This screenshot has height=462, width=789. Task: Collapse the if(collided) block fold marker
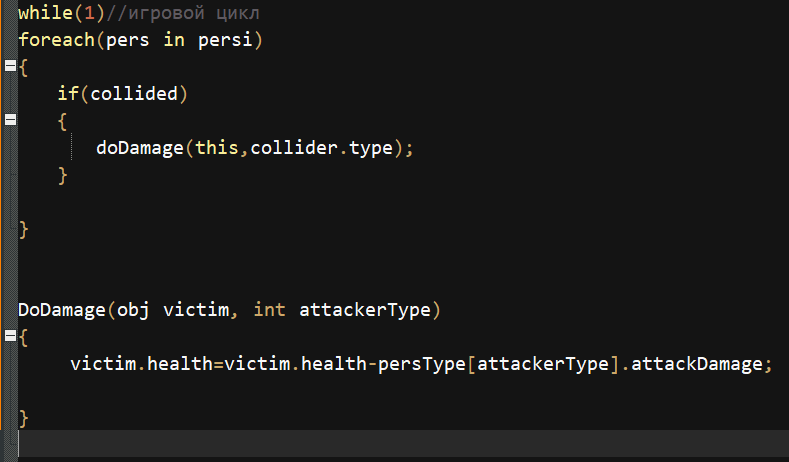click(x=10, y=121)
